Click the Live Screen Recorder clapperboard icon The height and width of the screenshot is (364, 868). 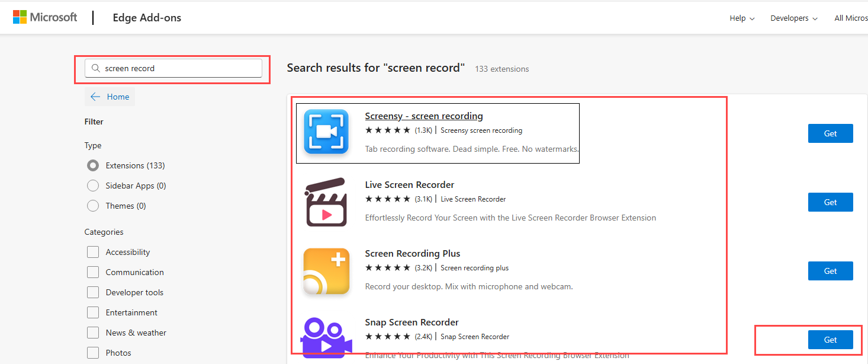pos(325,202)
